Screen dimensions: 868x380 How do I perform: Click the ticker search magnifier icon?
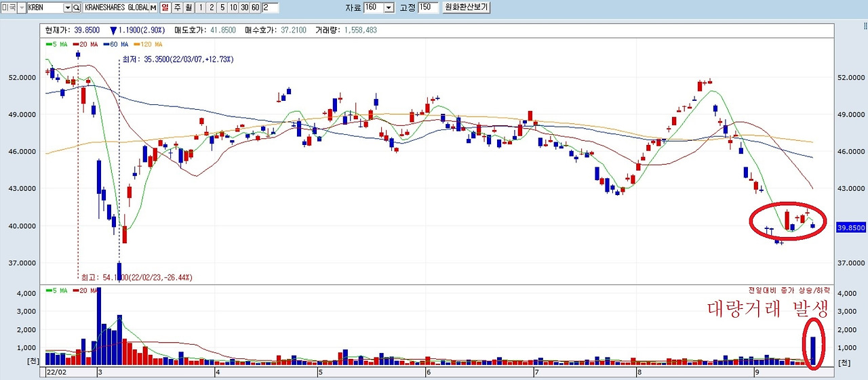point(76,7)
